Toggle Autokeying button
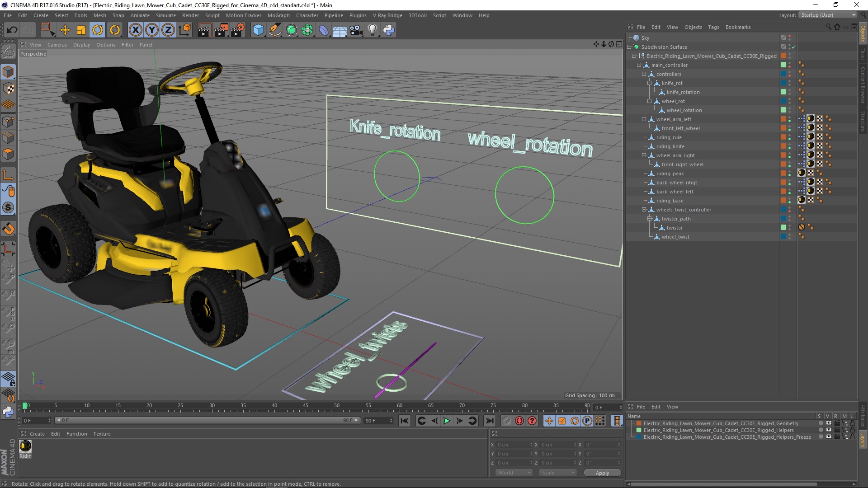This screenshot has width=868, height=488. tap(519, 421)
